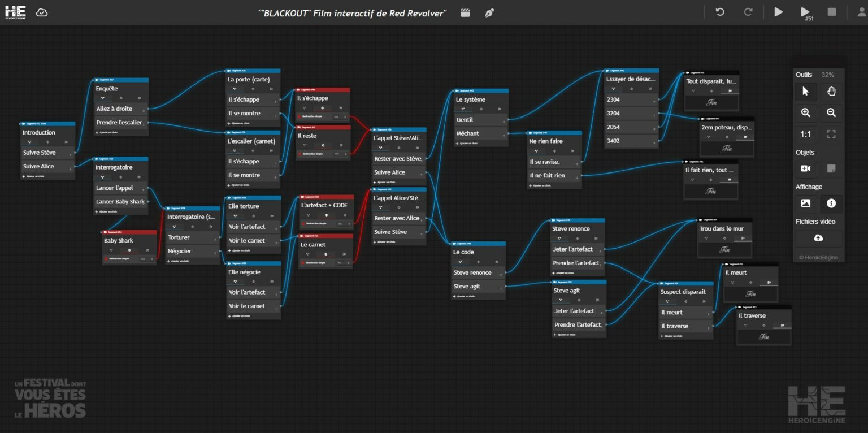This screenshot has height=433, width=868.
Task: Click 'Ajouter un choix' under Enquête
Action: tap(107, 133)
